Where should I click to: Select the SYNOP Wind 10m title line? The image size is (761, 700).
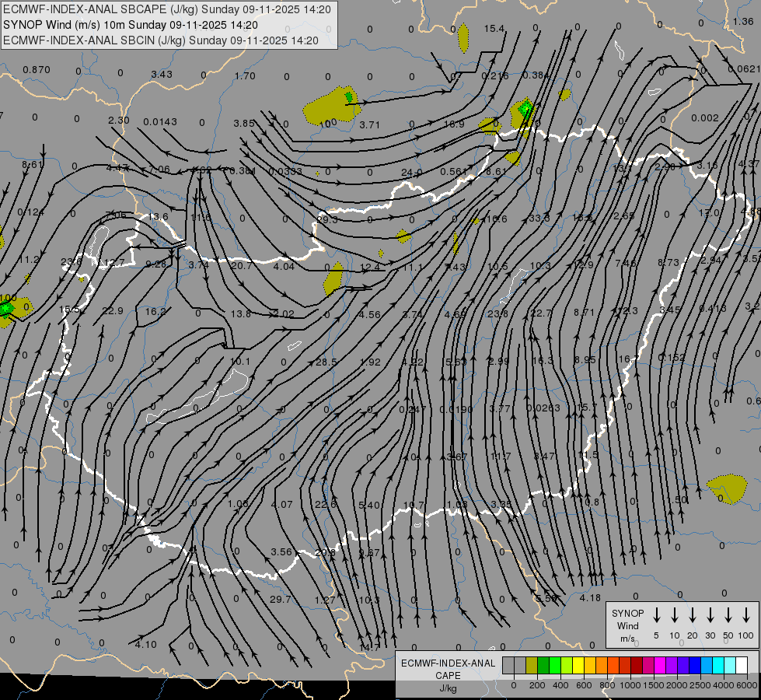click(131, 25)
